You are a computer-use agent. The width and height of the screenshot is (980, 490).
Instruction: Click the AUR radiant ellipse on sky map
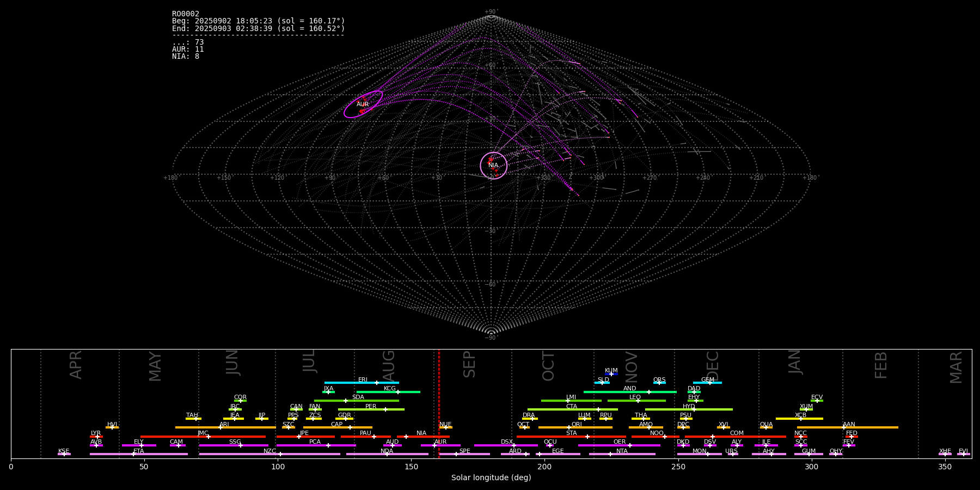[363, 104]
